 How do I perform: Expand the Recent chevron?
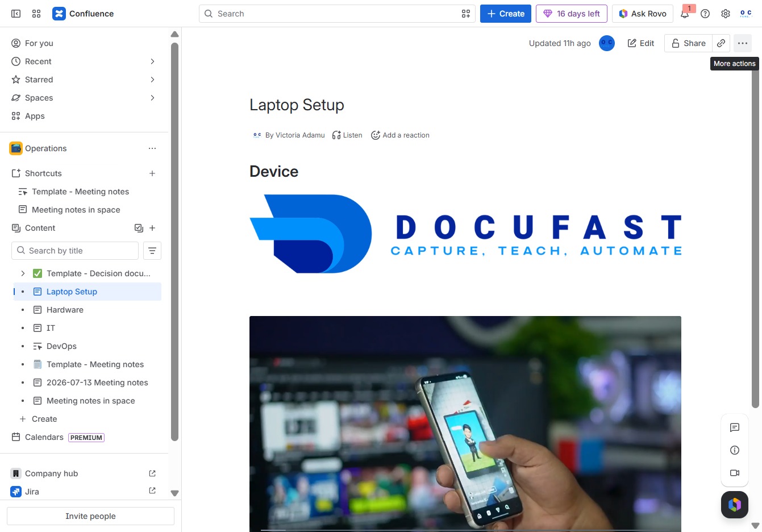152,61
